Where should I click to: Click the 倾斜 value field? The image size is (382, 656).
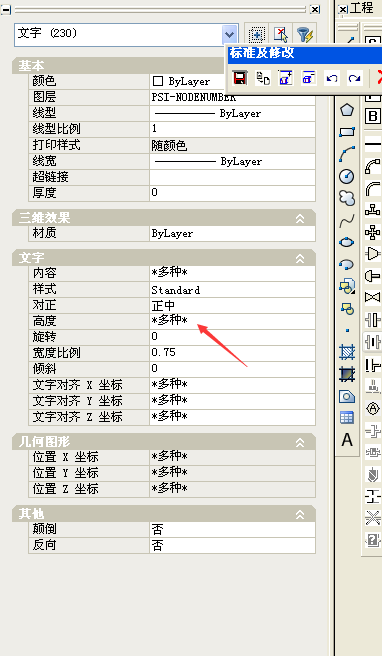click(x=232, y=369)
